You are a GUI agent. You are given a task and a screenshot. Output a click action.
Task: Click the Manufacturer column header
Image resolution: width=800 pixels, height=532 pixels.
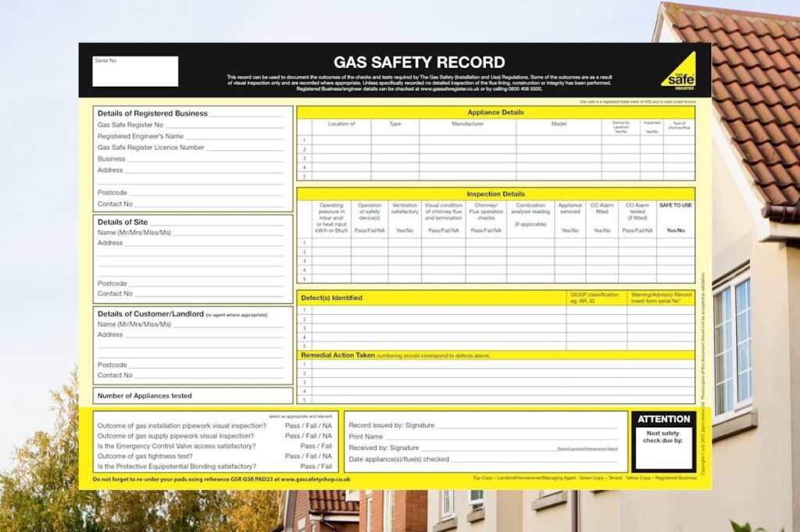pyautogui.click(x=467, y=124)
